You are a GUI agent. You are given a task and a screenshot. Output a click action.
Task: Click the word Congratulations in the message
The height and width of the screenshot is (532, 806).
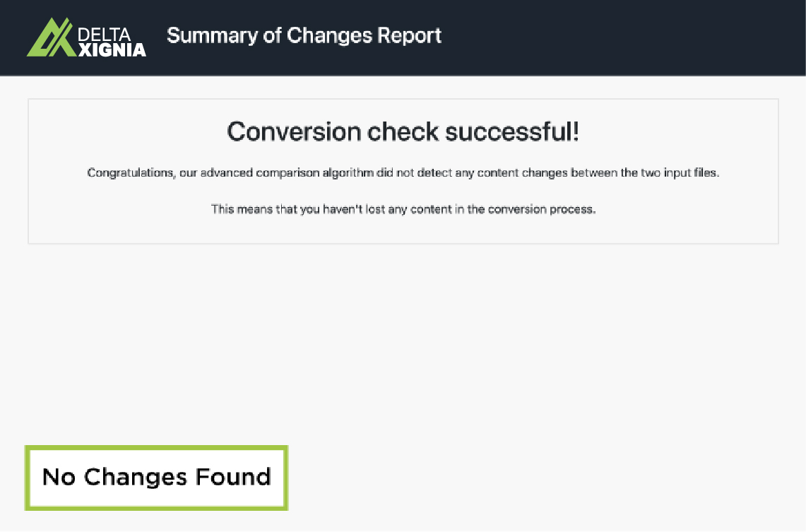click(131, 173)
